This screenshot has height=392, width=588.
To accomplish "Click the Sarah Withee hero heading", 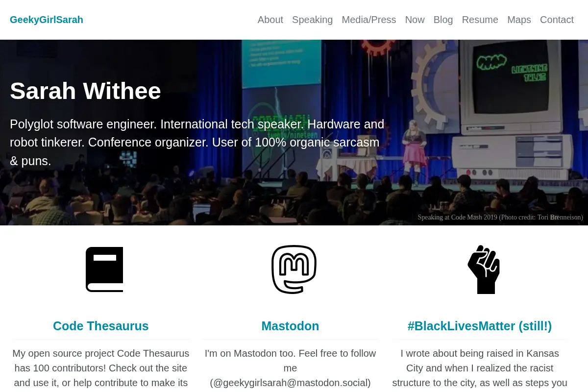I will pyautogui.click(x=85, y=91).
